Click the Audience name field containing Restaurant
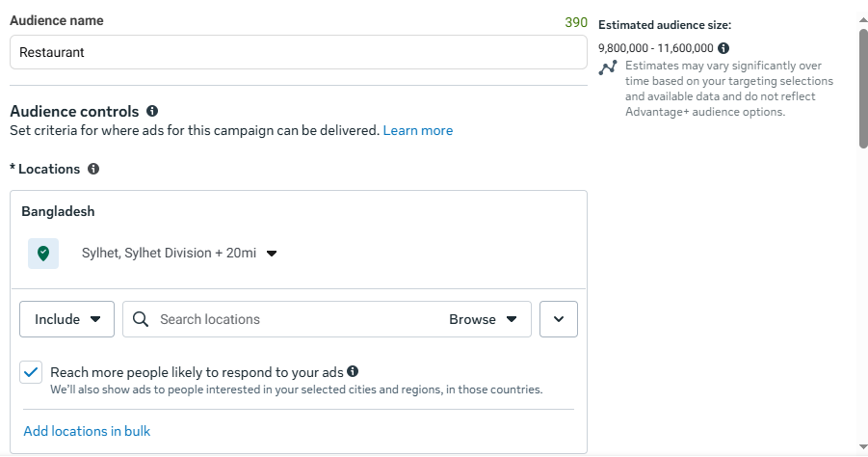This screenshot has width=868, height=457. [x=298, y=53]
